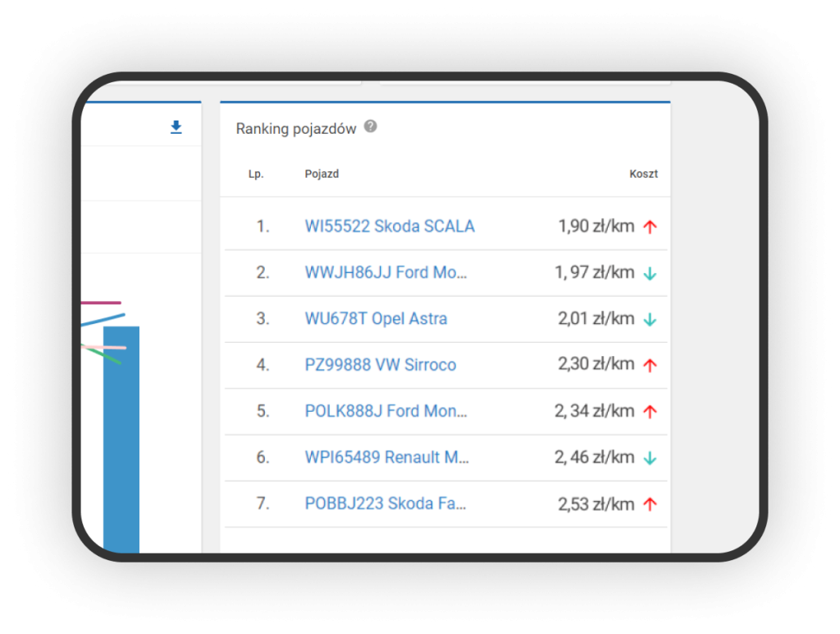Open vehicle WU678T Opel Astra

pyautogui.click(x=376, y=318)
